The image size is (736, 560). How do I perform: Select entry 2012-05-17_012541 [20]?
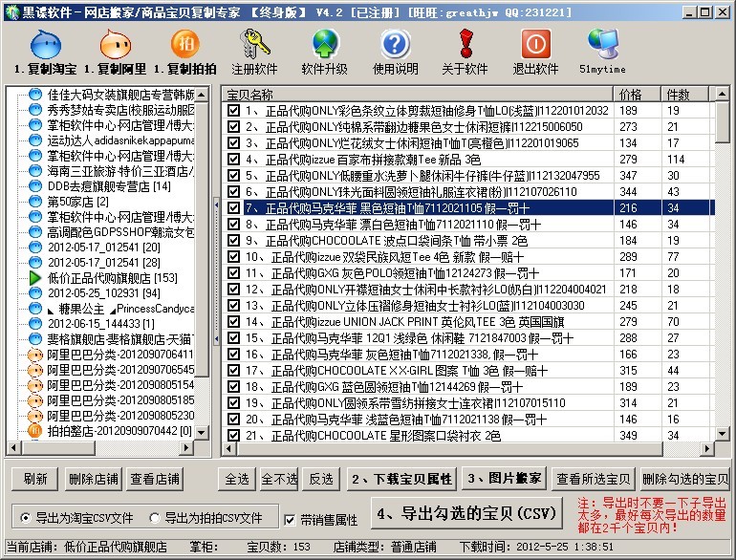tap(104, 247)
